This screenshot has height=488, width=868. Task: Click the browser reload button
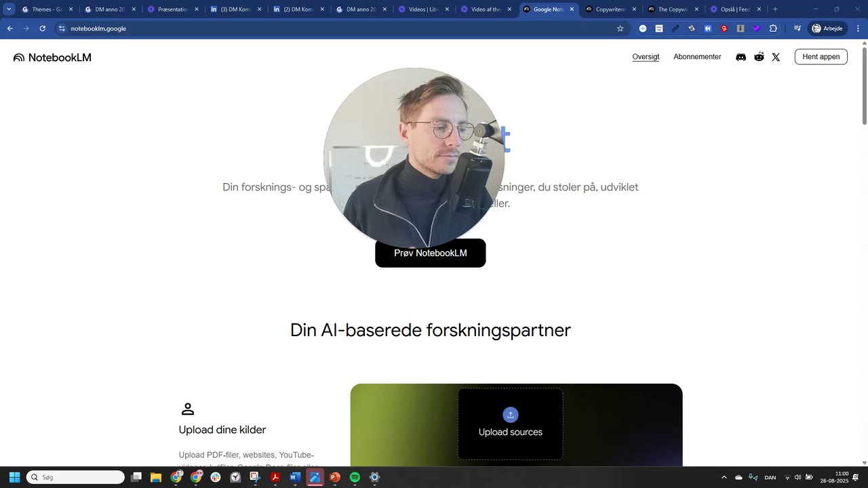pos(42,28)
